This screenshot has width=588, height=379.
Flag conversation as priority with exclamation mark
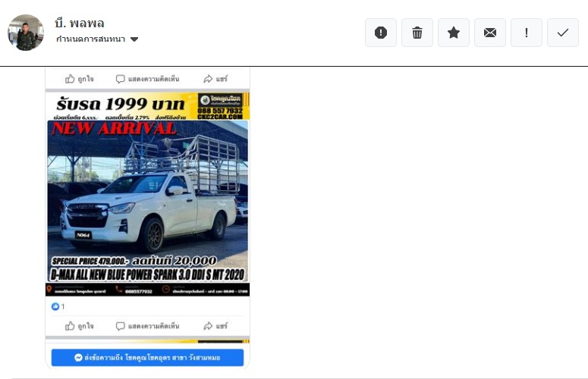pyautogui.click(x=526, y=33)
